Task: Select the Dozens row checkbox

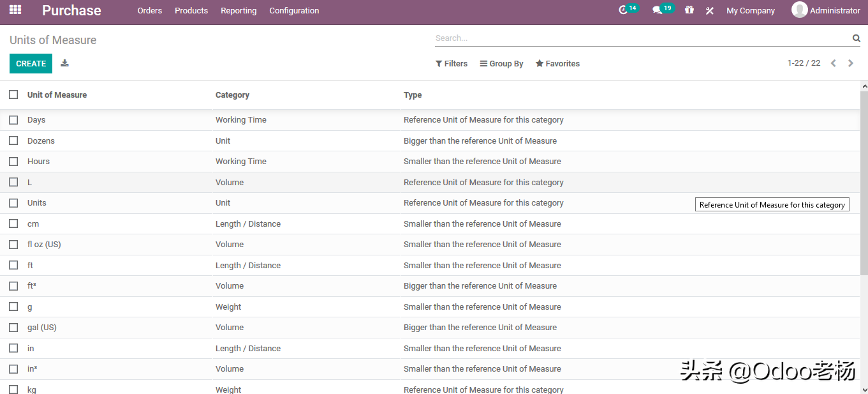Action: click(x=13, y=140)
